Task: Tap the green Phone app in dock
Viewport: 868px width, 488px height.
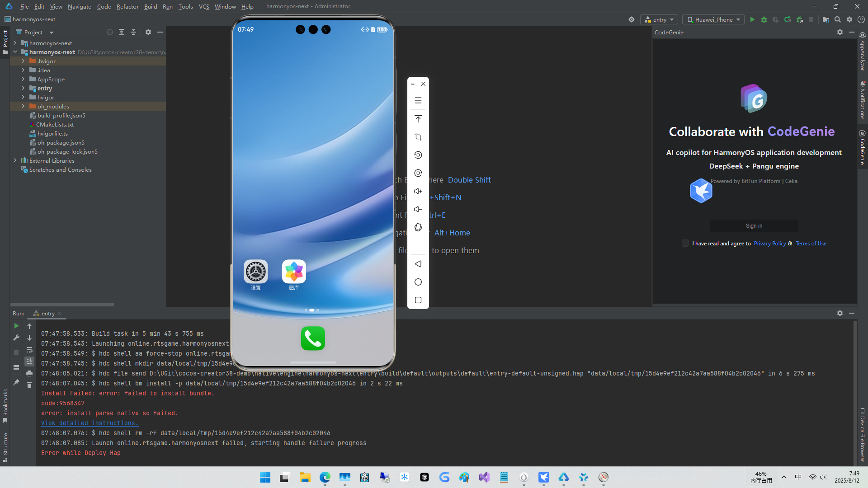Action: coord(313,338)
